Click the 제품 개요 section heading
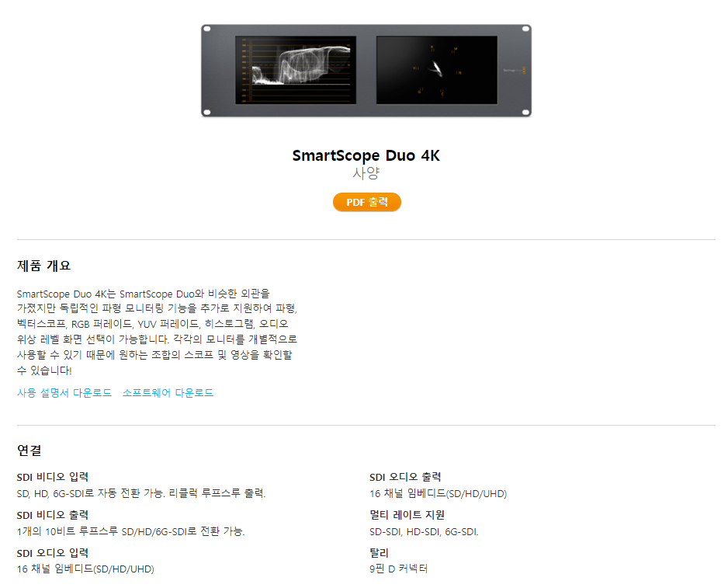 (43, 266)
